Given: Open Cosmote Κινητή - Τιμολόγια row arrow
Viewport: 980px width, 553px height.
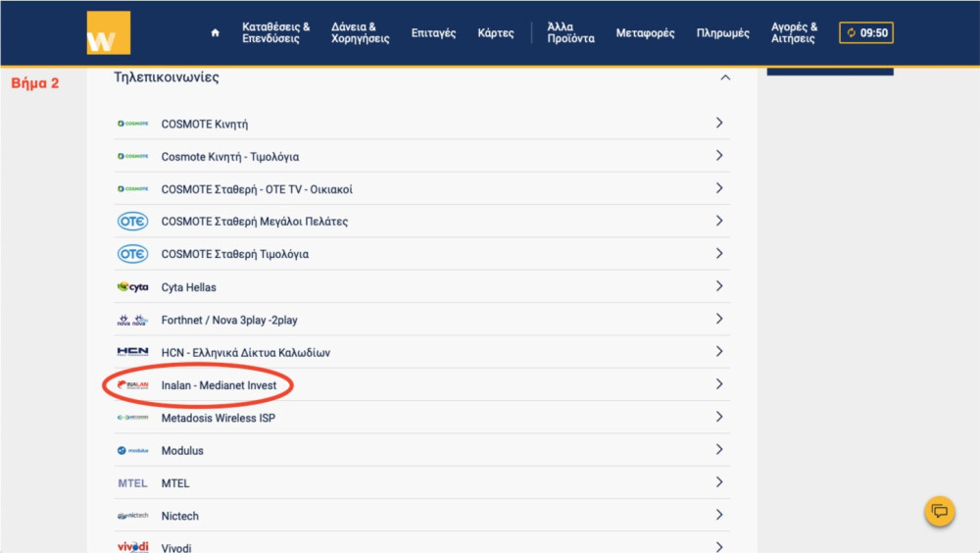Looking at the screenshot, I should 719,155.
